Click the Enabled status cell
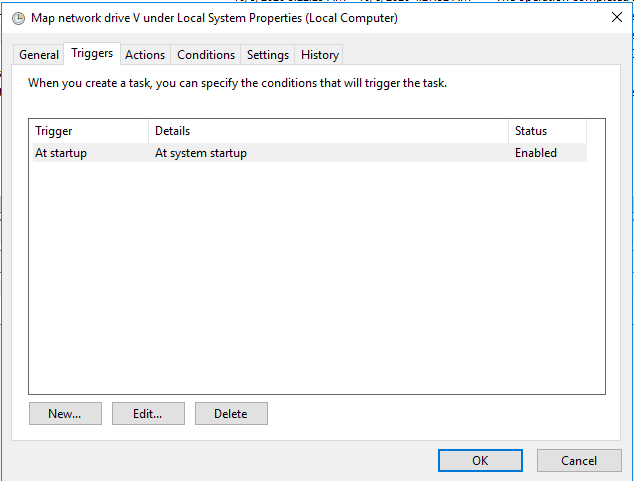The image size is (634, 481). [536, 153]
